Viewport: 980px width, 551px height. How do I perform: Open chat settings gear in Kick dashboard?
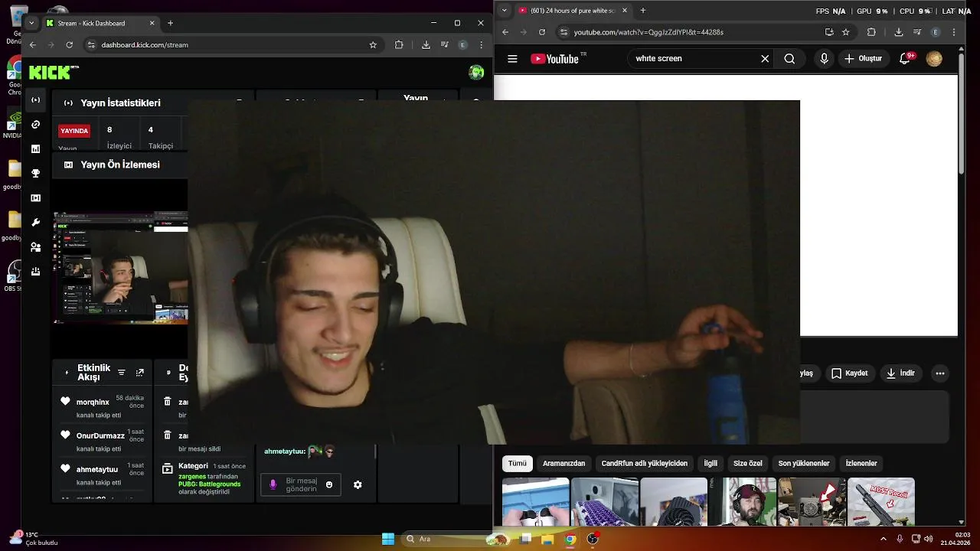tap(358, 484)
